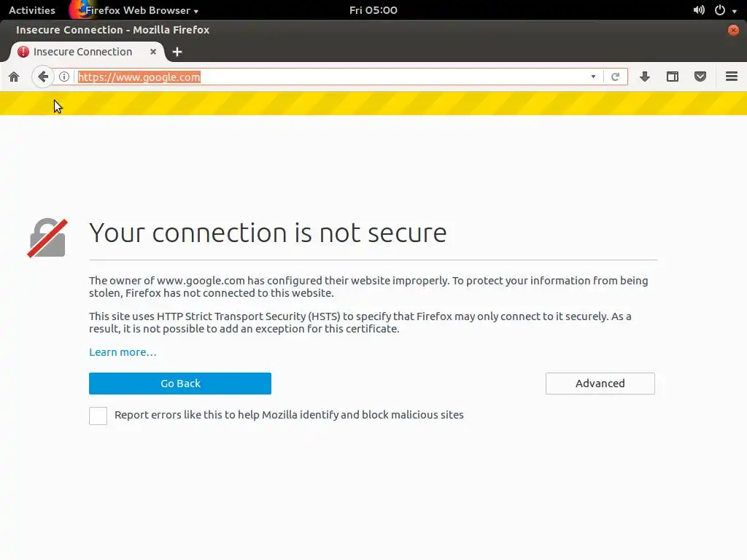Toggle the sidebar view icon
The width and height of the screenshot is (747, 560).
pos(672,77)
